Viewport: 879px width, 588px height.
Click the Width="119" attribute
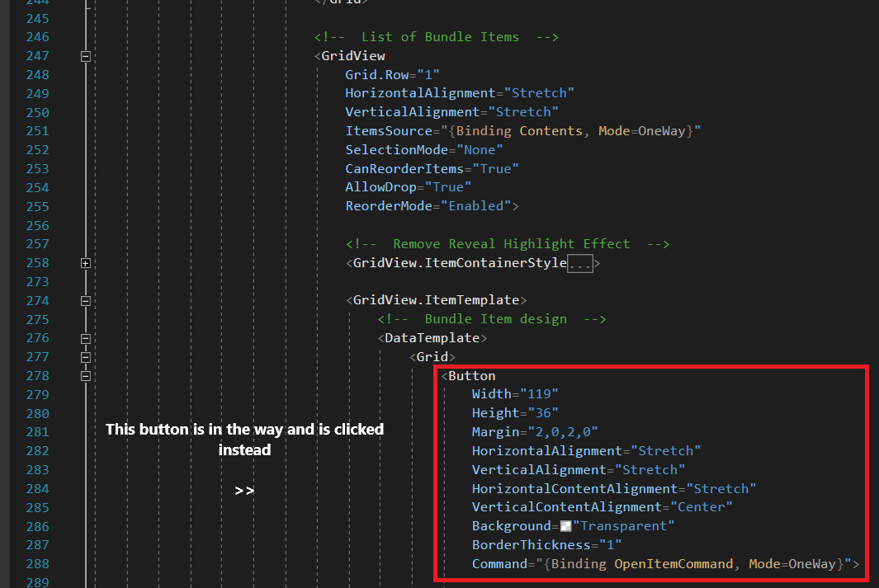click(x=515, y=394)
